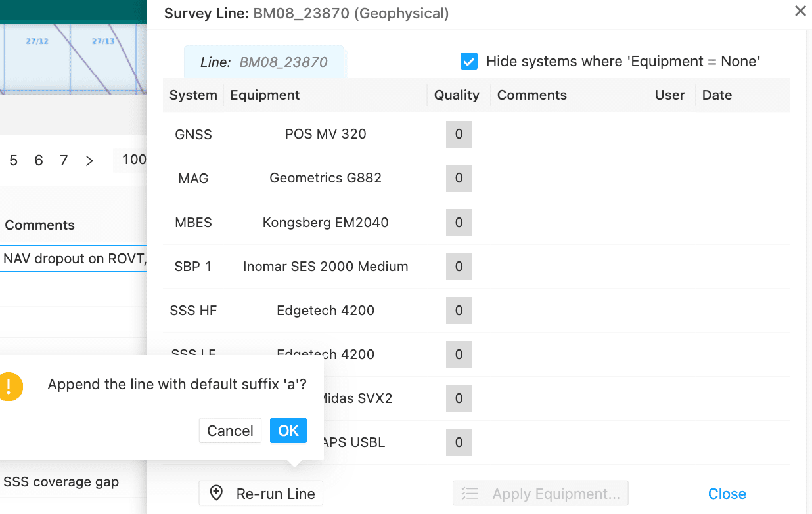Click the MAG quality value box
Image resolution: width=812 pixels, height=514 pixels.
click(459, 178)
